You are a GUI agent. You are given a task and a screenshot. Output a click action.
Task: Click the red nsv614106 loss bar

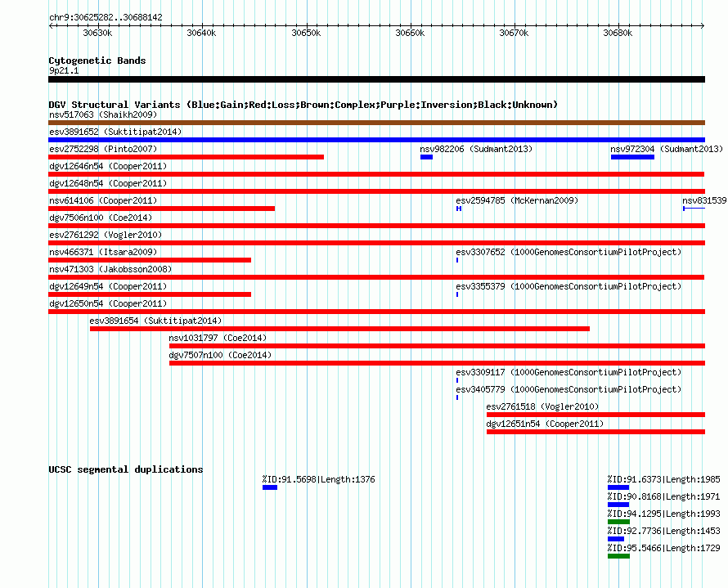coord(162,209)
